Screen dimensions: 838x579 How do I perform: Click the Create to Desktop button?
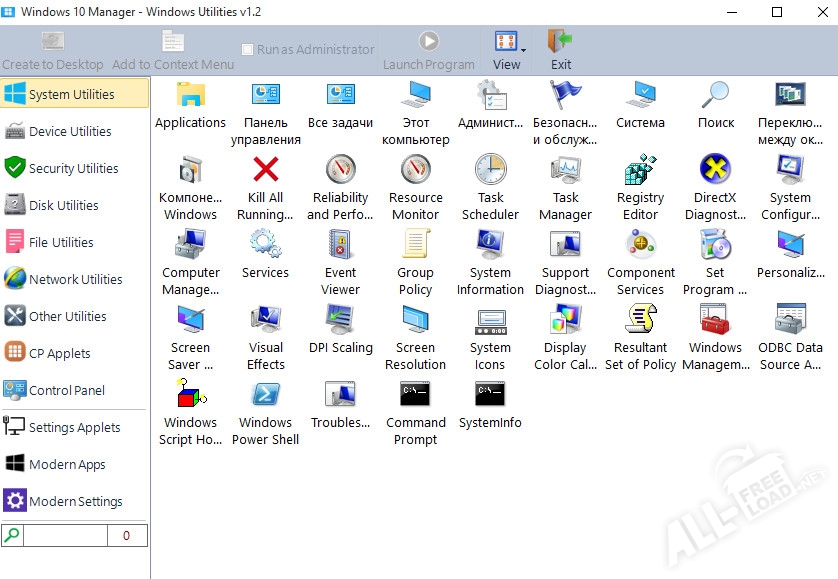tap(53, 50)
